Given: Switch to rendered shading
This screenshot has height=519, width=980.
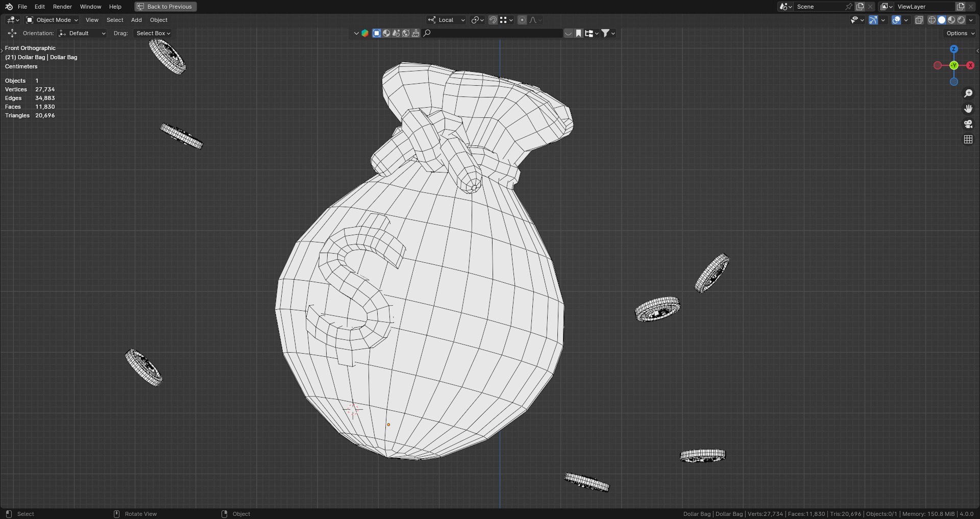Looking at the screenshot, I should pos(961,20).
